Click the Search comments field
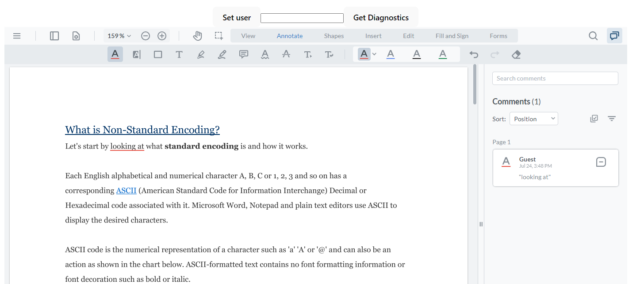This screenshot has width=644, height=284. [x=555, y=78]
